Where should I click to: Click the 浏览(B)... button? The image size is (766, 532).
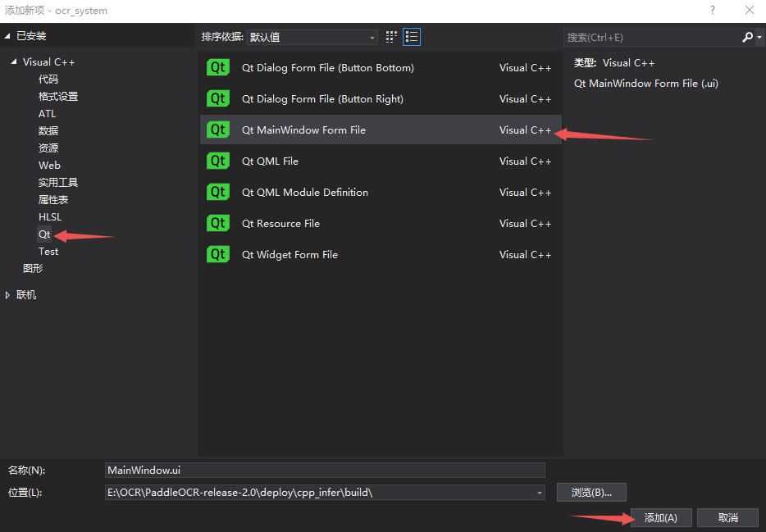(x=591, y=493)
